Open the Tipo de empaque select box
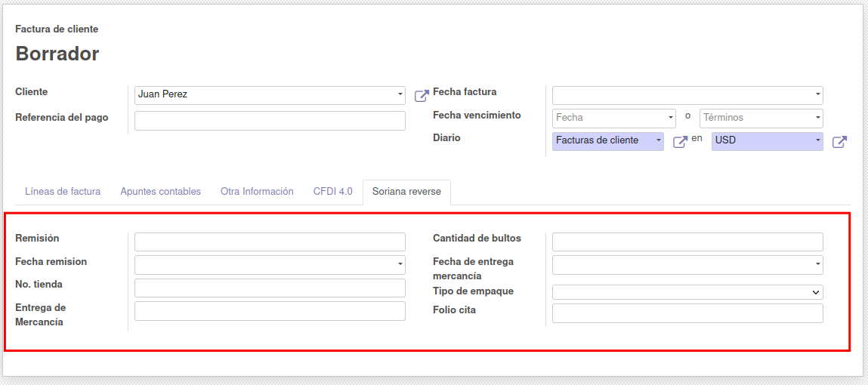Image resolution: width=868 pixels, height=385 pixels. 687,292
